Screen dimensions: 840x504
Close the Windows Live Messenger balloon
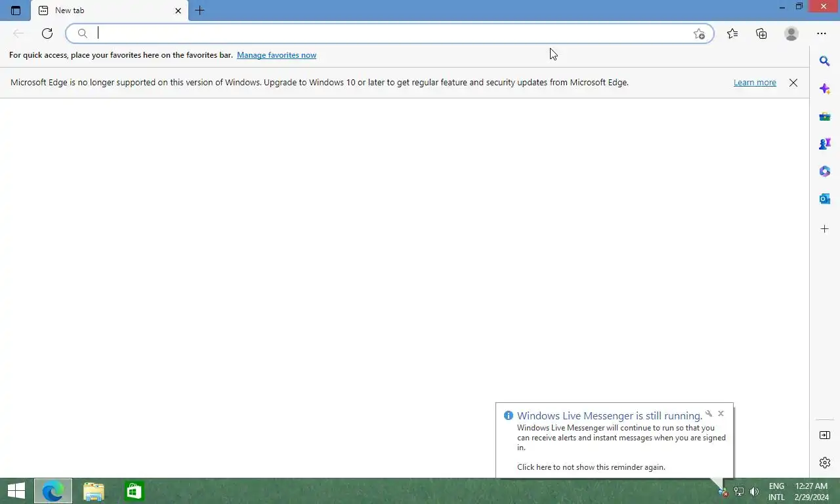(721, 413)
